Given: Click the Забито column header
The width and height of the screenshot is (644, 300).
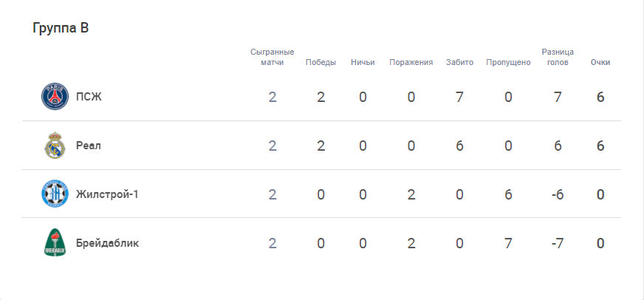Looking at the screenshot, I should click(459, 63).
